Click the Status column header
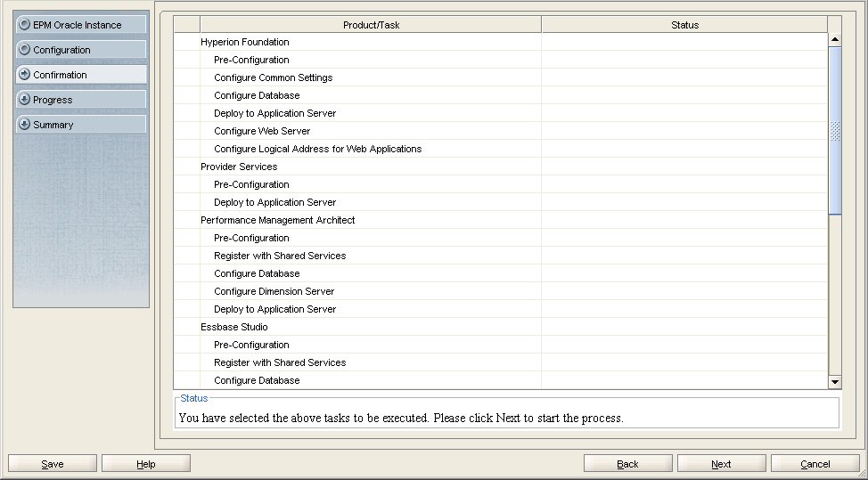Viewport: 868px width, 480px height. (x=684, y=25)
